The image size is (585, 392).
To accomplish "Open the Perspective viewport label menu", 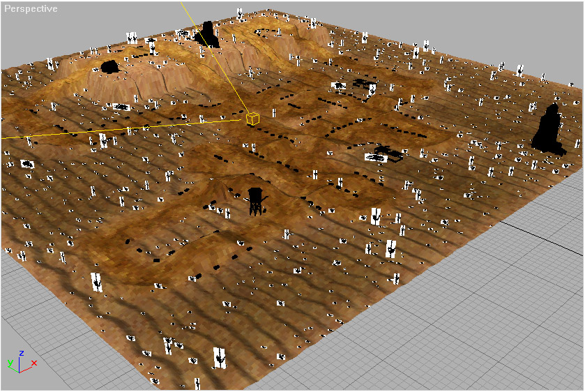I will click(31, 9).
